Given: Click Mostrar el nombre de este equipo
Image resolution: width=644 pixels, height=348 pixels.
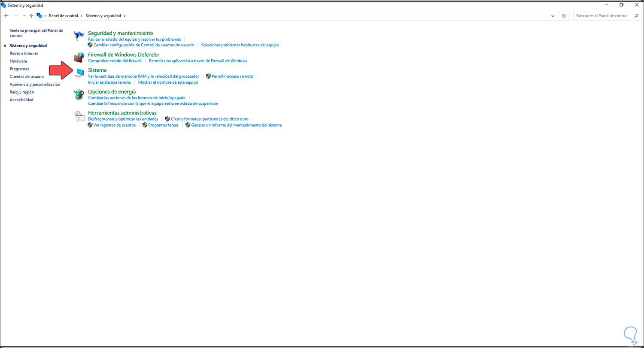Looking at the screenshot, I should pos(168,82).
